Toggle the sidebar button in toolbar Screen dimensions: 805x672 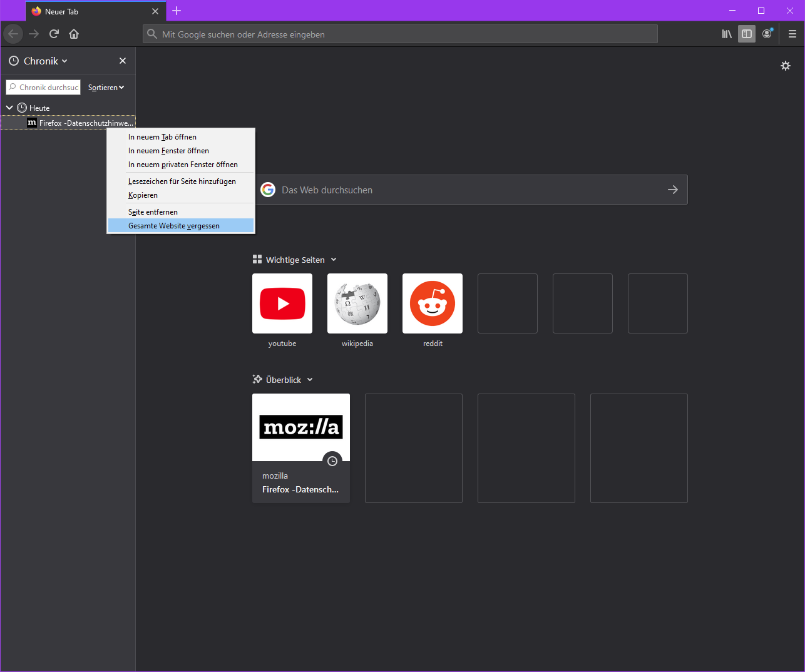[747, 34]
